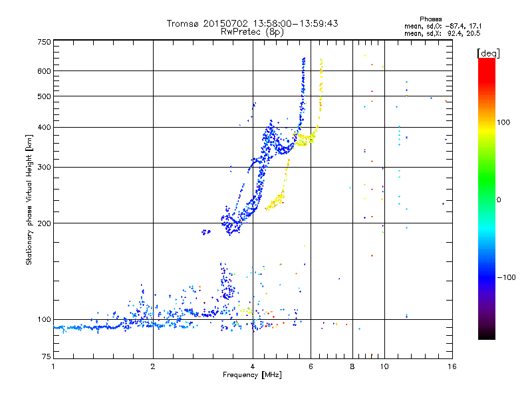Click the colorbar tick label '0'
The height and width of the screenshot is (399, 532).
(x=499, y=199)
